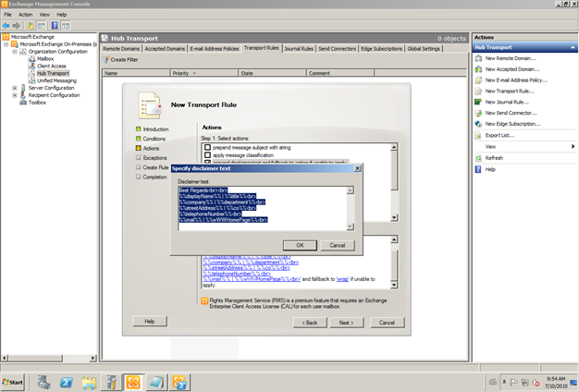
Task: Click the New E-mail Address Policy icon
Action: tap(478, 80)
